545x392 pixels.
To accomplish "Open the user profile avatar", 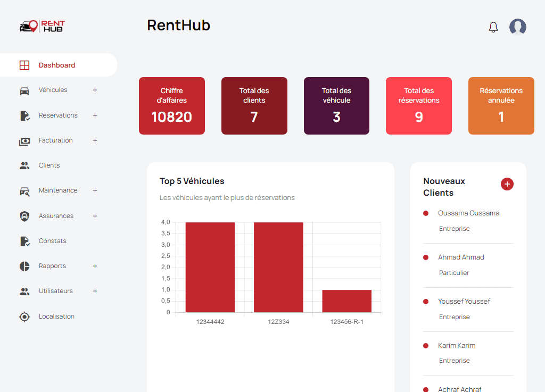I will [x=517, y=27].
